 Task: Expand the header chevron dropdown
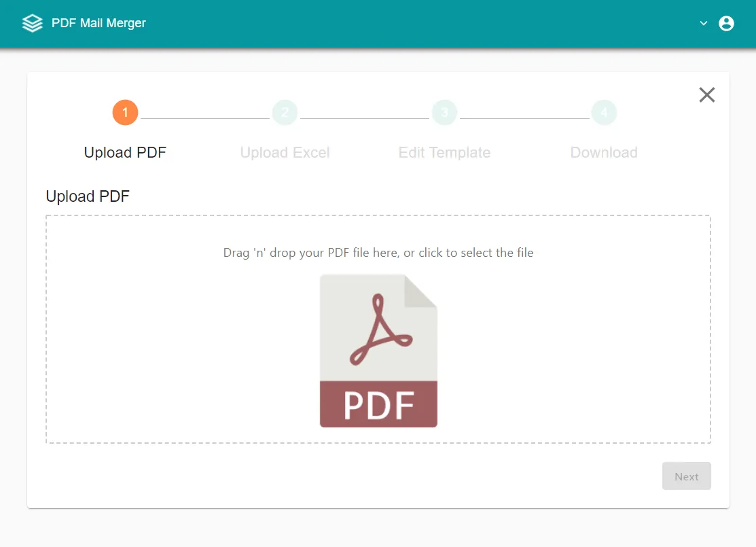[x=704, y=23]
